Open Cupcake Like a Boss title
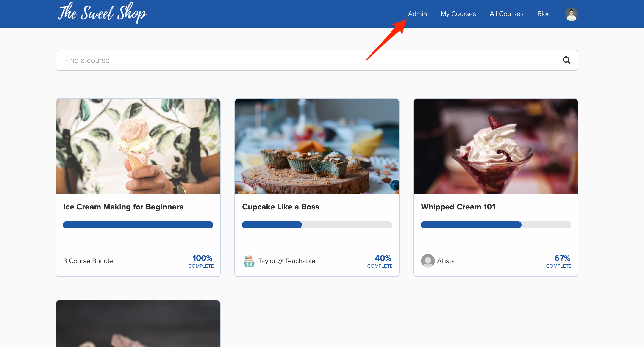This screenshot has height=347, width=644. coord(280,207)
